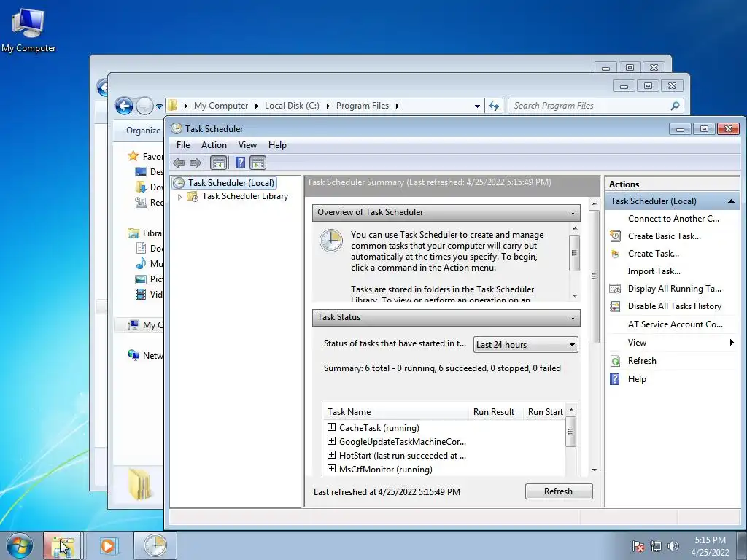Click Create Basic Task... text link
Viewport: 747px width, 560px height.
664,236
